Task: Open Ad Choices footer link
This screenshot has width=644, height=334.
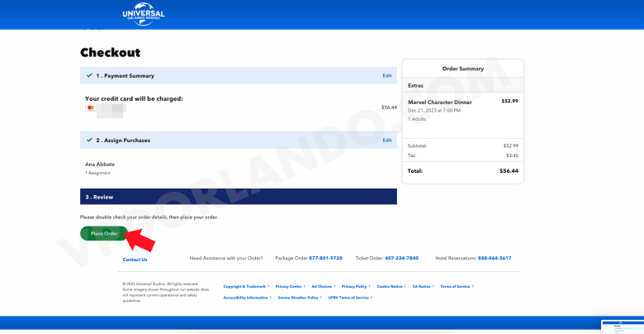Action: click(323, 286)
